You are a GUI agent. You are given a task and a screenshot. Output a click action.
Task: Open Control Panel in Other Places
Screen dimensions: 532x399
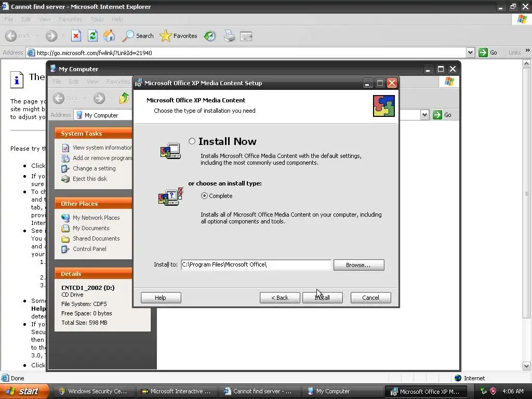(x=84, y=249)
